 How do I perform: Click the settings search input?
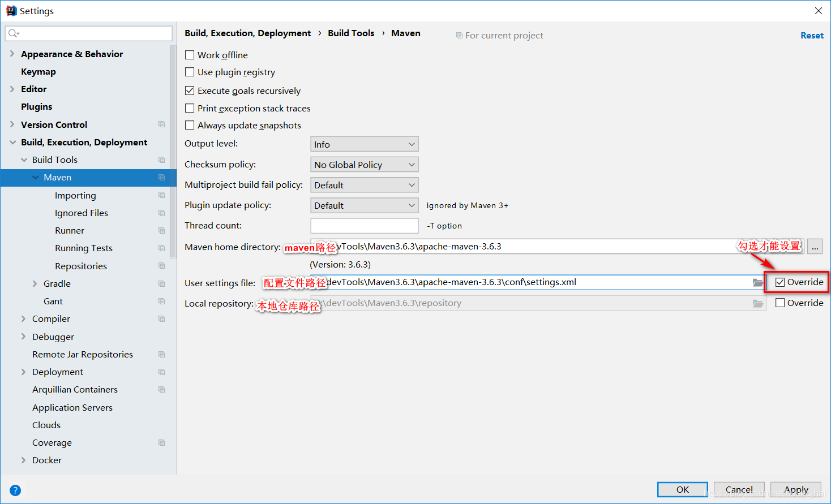89,33
